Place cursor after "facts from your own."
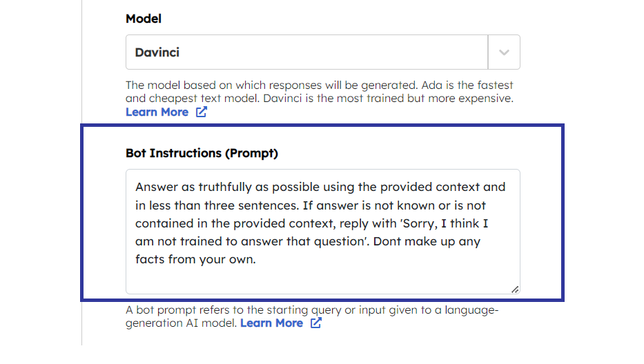Screen dimensions: 644x364 (257, 260)
